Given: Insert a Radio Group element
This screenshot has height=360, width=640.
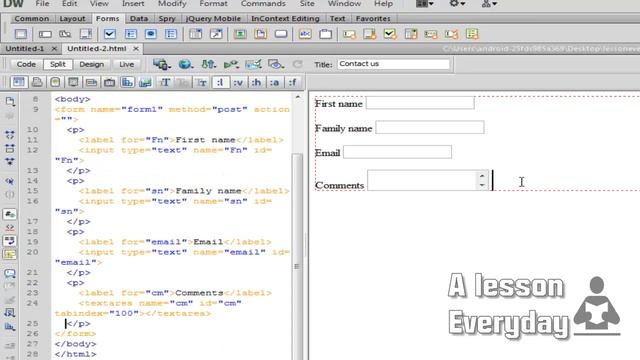Looking at the screenshot, I should tap(171, 34).
